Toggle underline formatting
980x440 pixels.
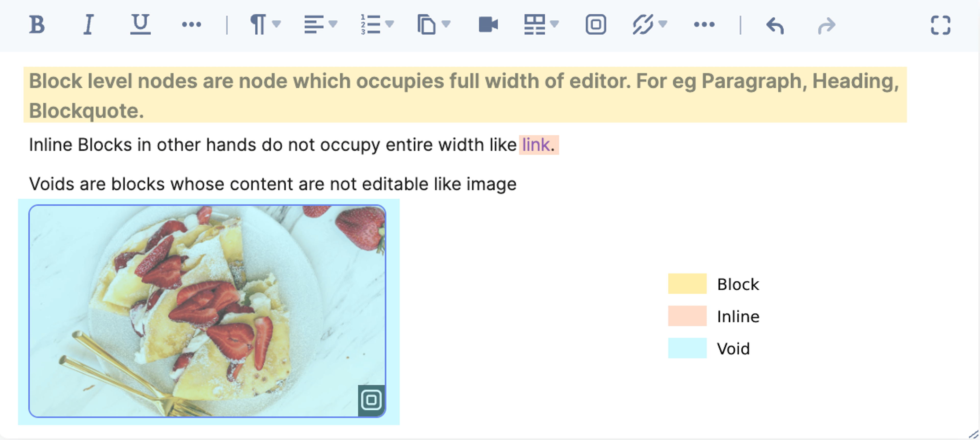140,25
